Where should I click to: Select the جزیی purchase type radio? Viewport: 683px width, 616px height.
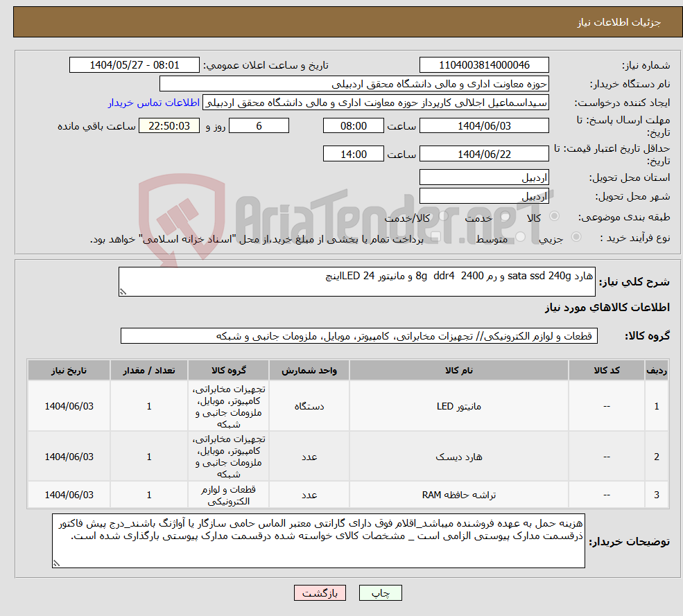[x=576, y=237]
